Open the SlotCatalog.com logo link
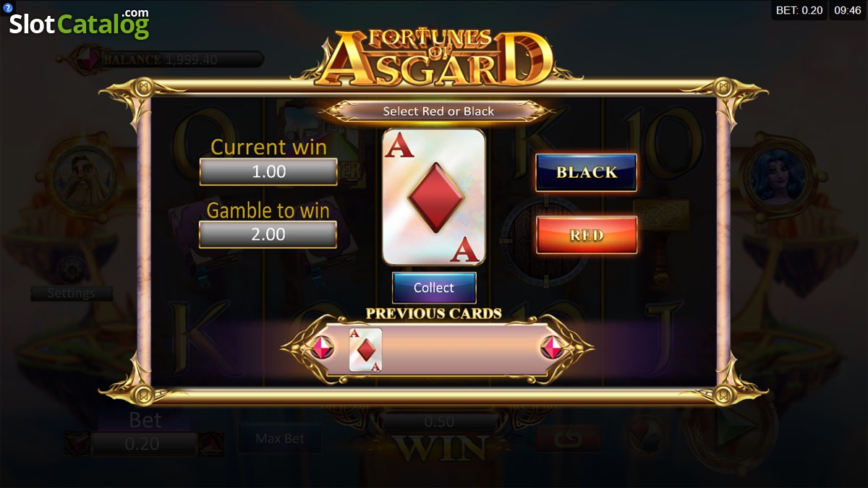 point(79,23)
